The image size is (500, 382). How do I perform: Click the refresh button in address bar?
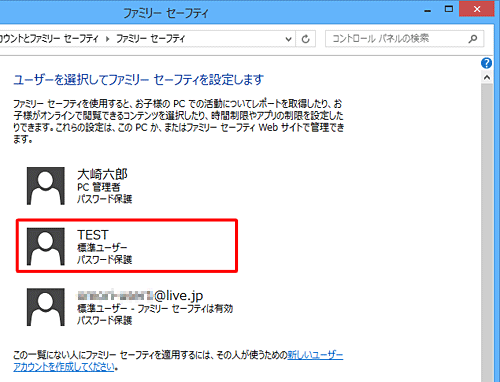[306, 39]
